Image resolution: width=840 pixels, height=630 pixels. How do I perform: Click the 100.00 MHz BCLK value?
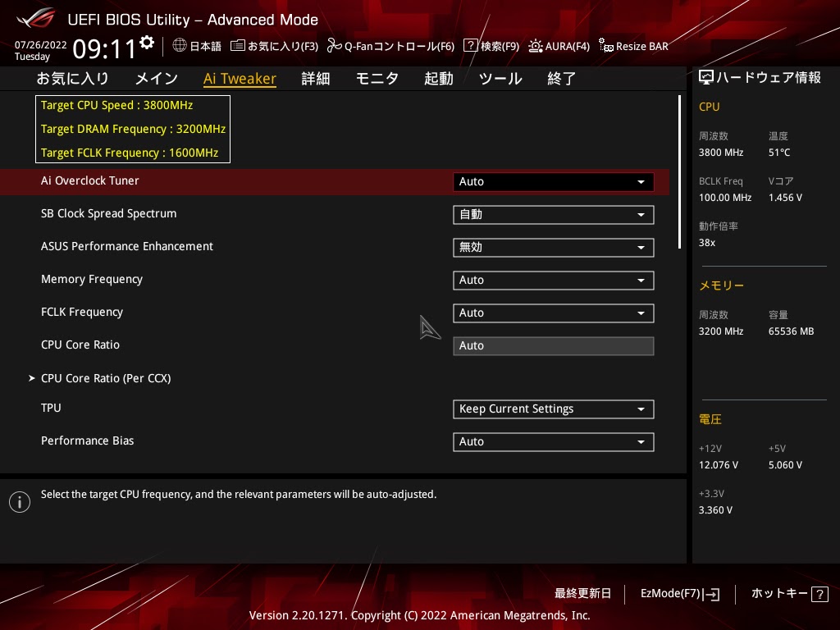725,198
